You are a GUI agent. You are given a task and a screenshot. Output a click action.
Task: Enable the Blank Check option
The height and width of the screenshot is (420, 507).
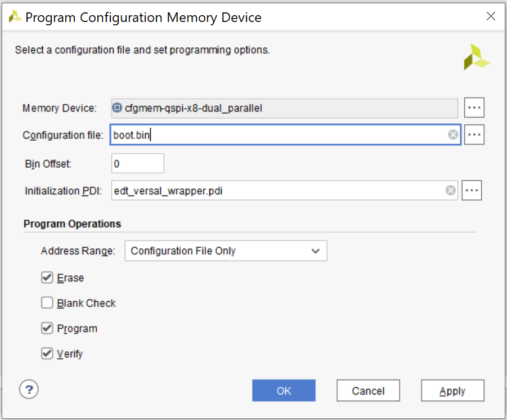[x=47, y=303]
